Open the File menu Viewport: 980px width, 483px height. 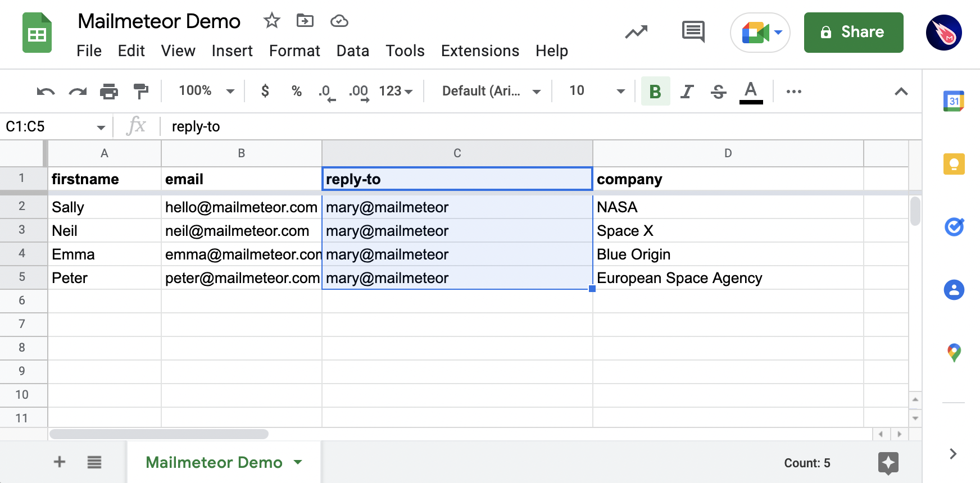(89, 51)
